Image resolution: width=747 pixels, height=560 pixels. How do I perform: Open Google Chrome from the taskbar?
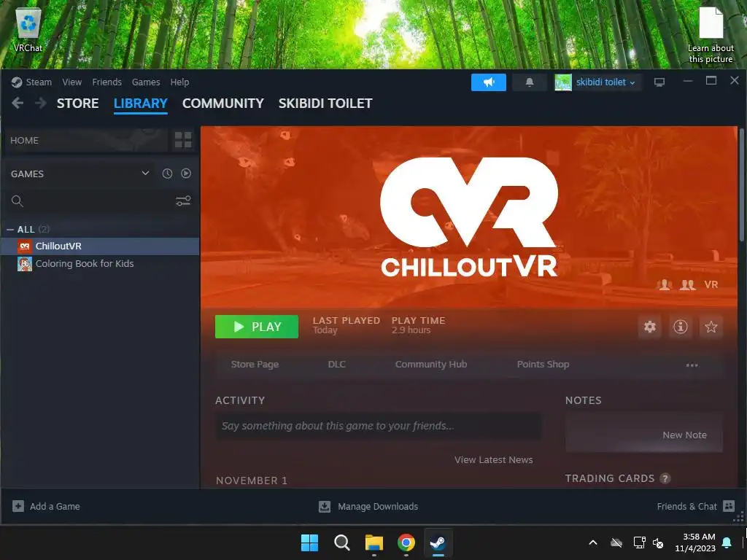pyautogui.click(x=406, y=542)
